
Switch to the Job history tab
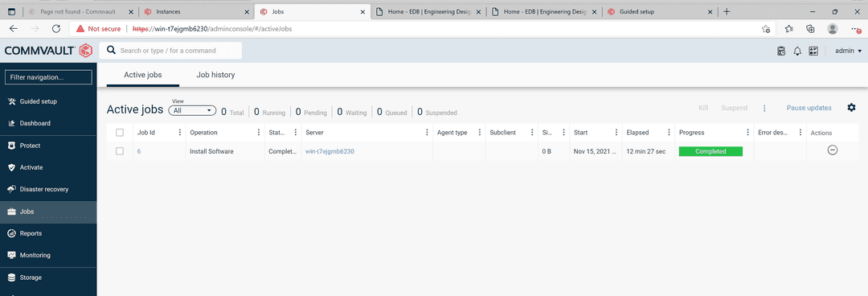[215, 75]
